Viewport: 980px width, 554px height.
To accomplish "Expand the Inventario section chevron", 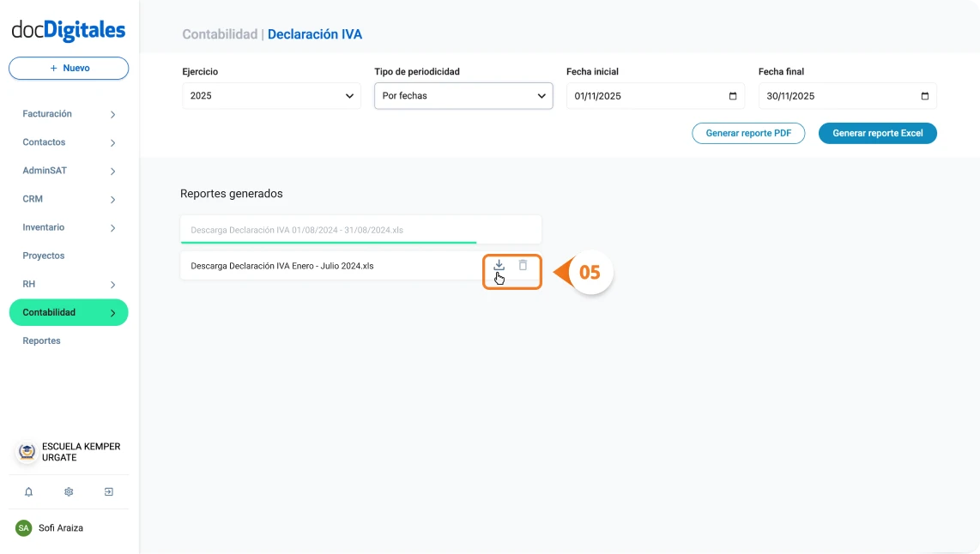I will (x=112, y=227).
